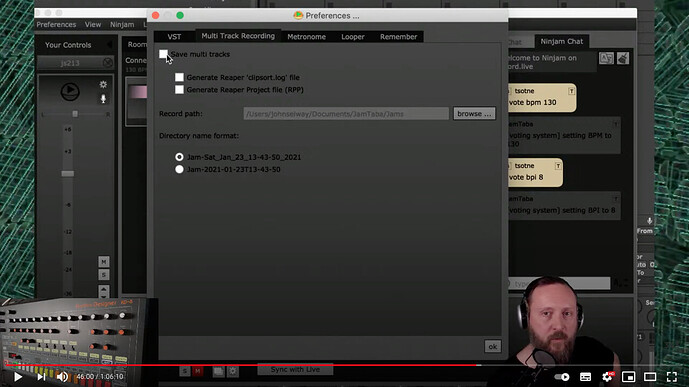Enable YouTube miniplayer
This screenshot has width=689, height=387.
[629, 377]
